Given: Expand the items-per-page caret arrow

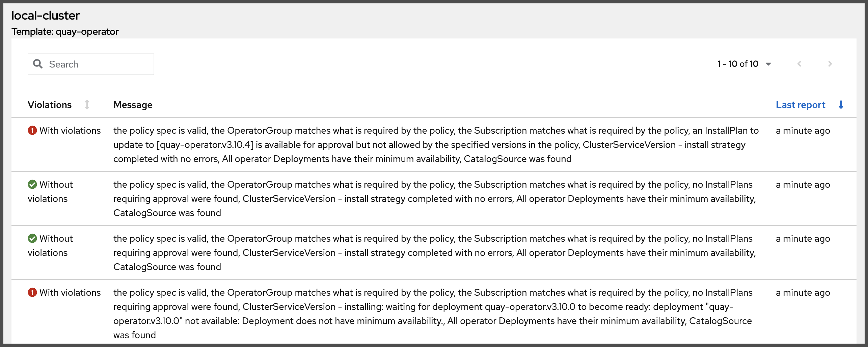Looking at the screenshot, I should [x=768, y=64].
